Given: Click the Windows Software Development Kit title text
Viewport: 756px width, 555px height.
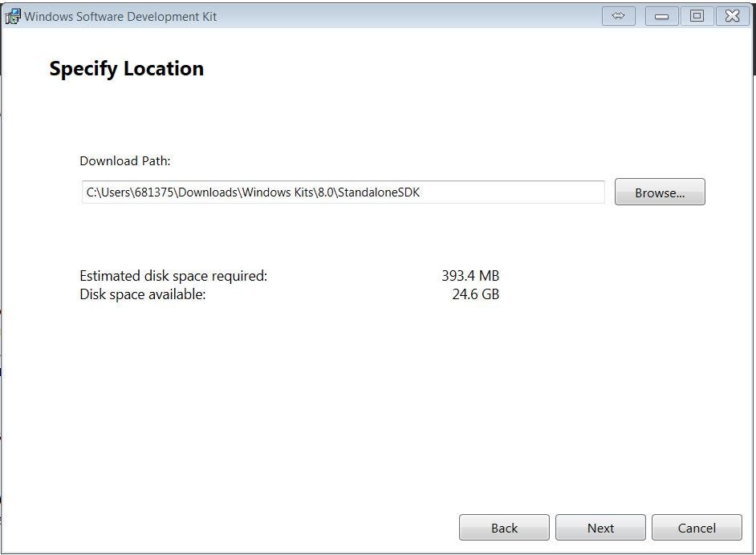Looking at the screenshot, I should point(120,16).
